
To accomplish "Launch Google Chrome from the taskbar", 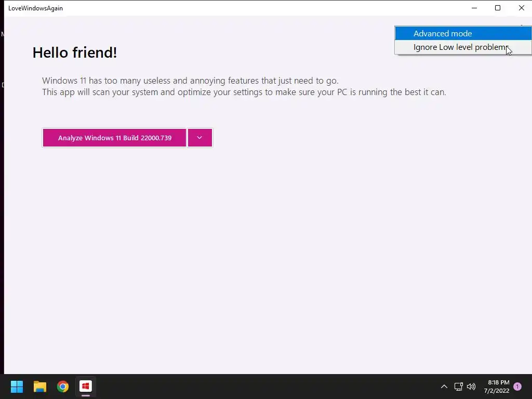I will click(x=63, y=387).
